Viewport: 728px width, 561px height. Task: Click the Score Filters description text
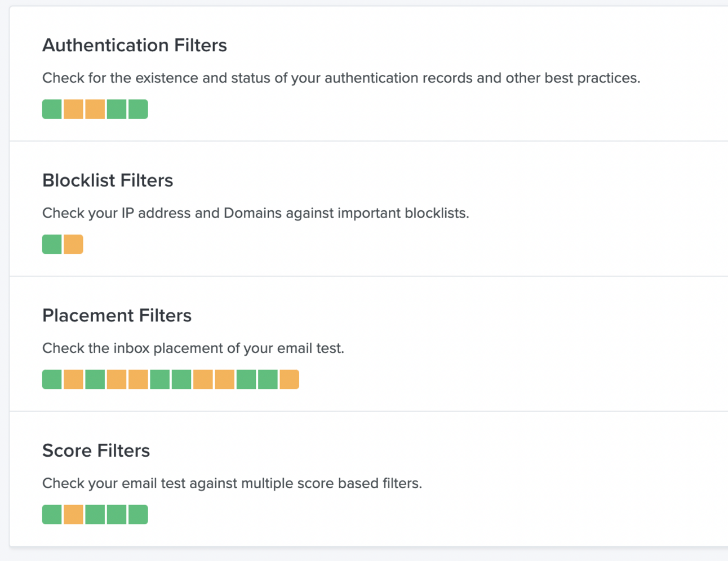point(232,483)
